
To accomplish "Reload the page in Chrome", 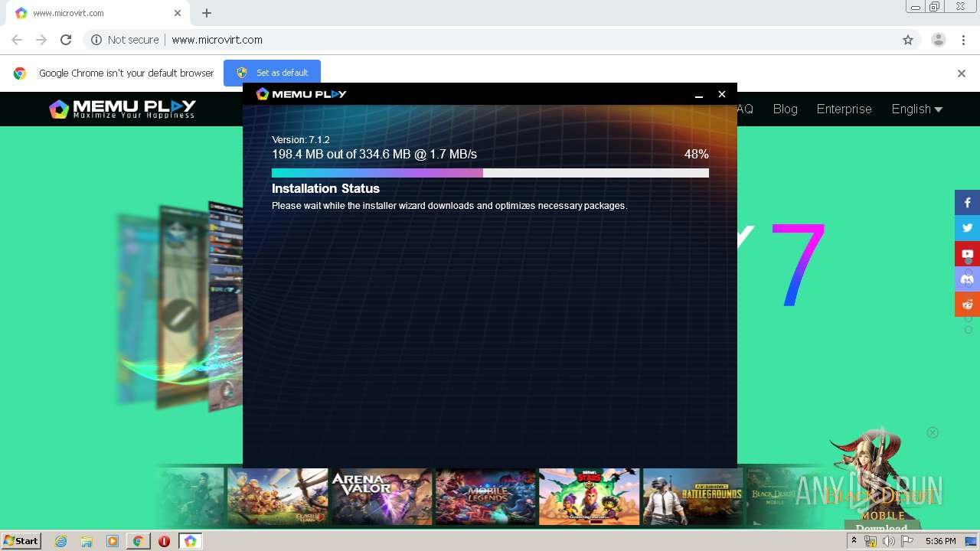I will point(66,40).
